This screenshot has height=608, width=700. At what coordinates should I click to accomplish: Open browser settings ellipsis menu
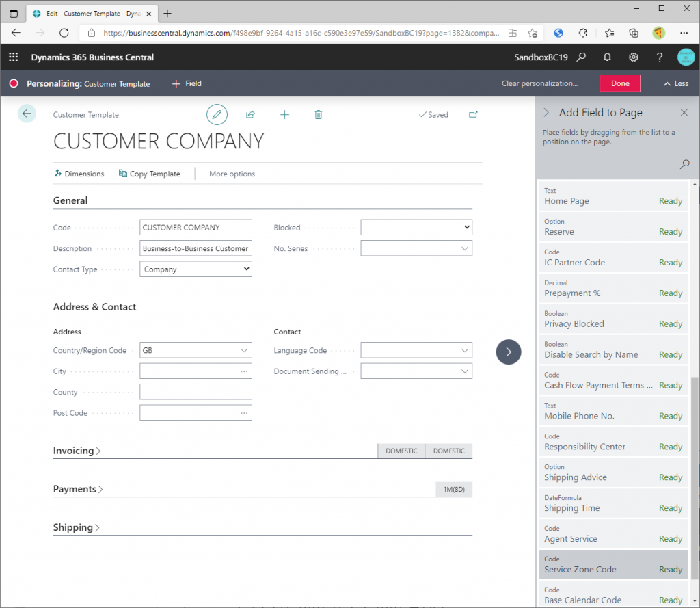tap(684, 33)
